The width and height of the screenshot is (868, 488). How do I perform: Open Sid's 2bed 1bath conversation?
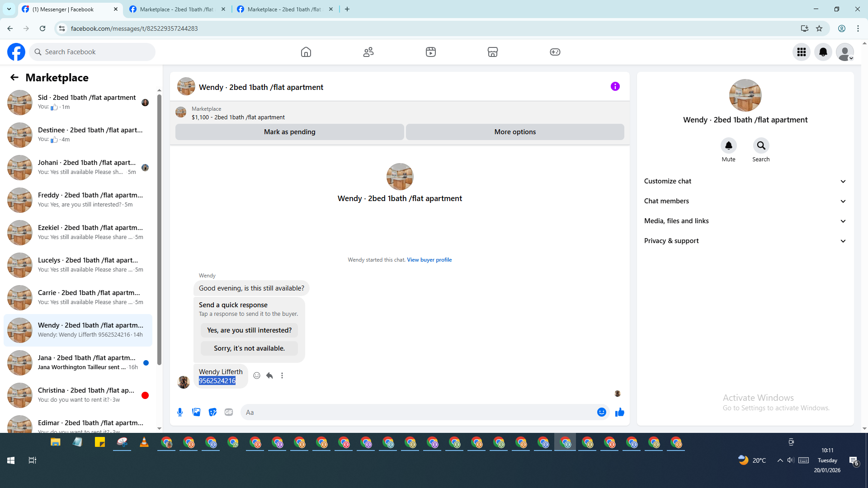click(x=78, y=103)
